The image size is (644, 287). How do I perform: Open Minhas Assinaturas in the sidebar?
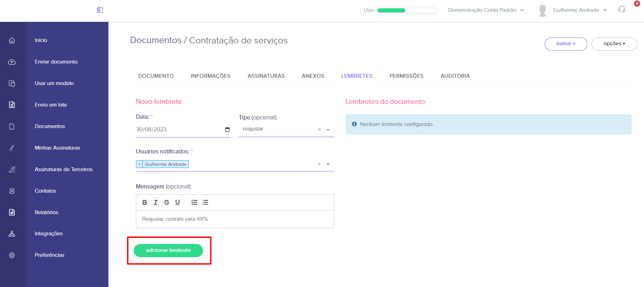(57, 148)
